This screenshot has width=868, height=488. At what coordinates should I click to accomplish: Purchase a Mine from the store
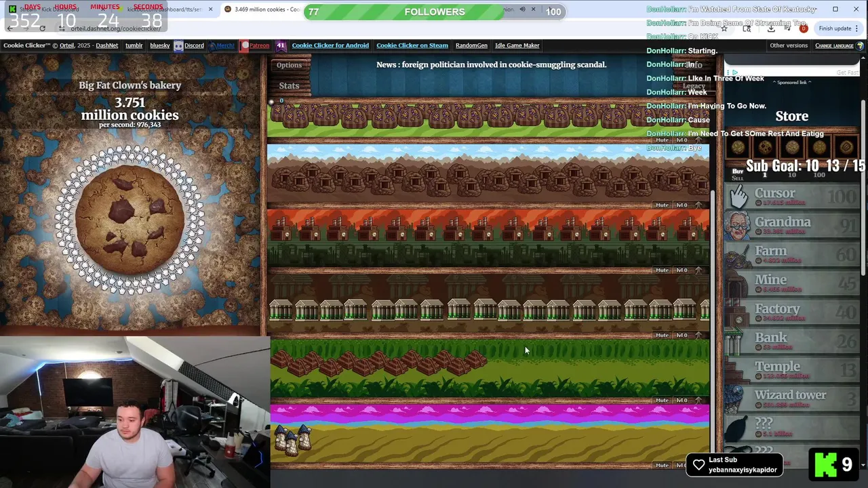click(792, 283)
